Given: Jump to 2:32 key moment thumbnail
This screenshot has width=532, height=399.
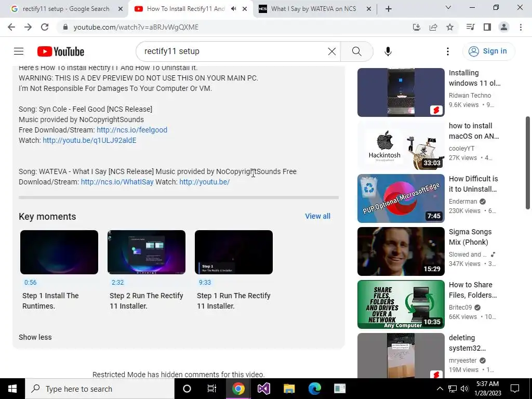Looking at the screenshot, I should (146, 252).
